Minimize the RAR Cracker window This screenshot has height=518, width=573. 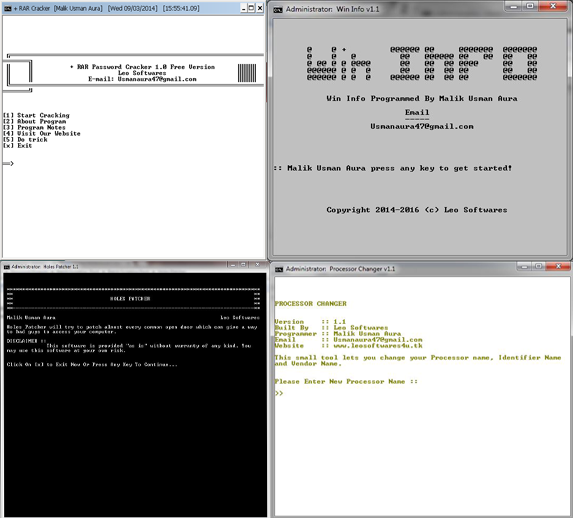(x=244, y=8)
